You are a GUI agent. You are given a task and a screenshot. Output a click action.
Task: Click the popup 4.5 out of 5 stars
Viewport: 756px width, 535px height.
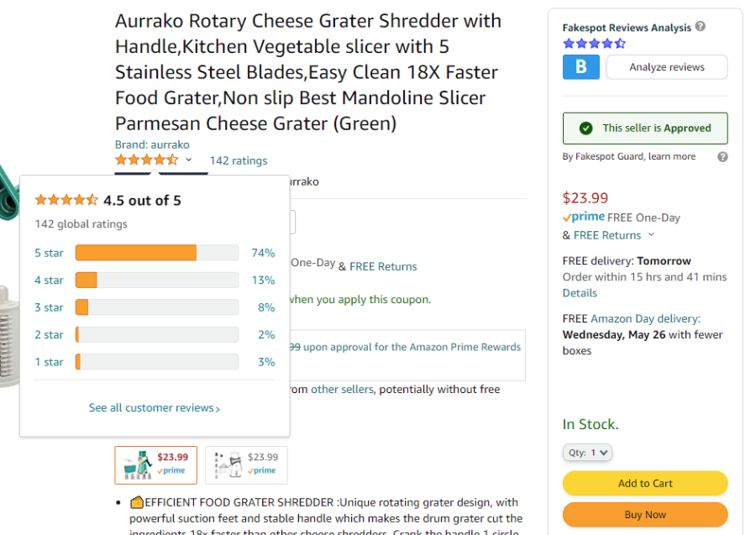[x=66, y=200]
